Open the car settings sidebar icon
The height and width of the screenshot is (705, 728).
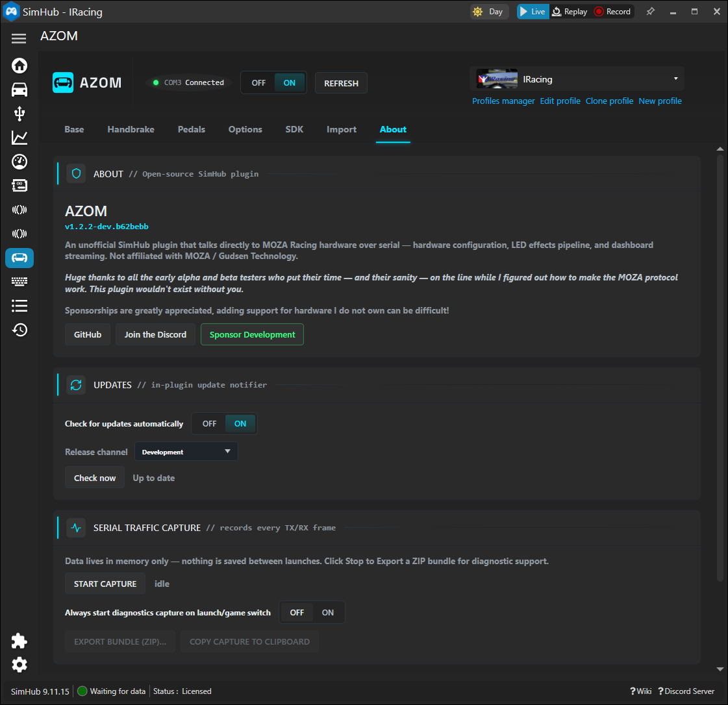[x=19, y=90]
